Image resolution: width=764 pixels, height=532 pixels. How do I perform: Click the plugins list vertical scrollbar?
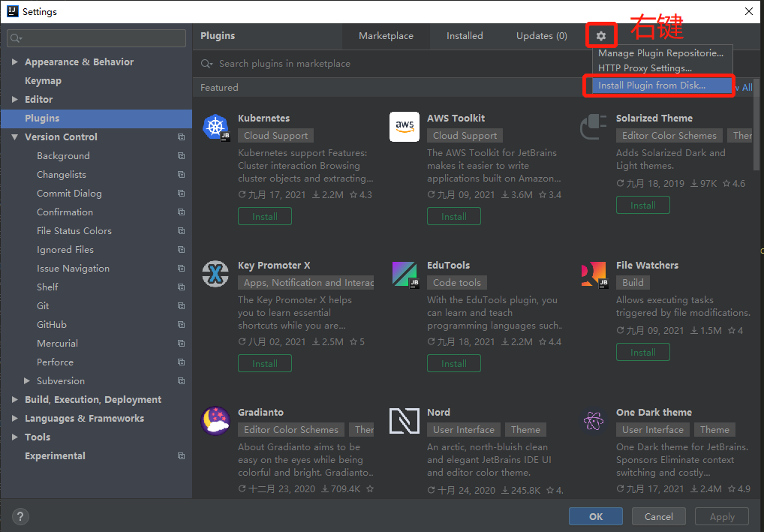coord(756,125)
